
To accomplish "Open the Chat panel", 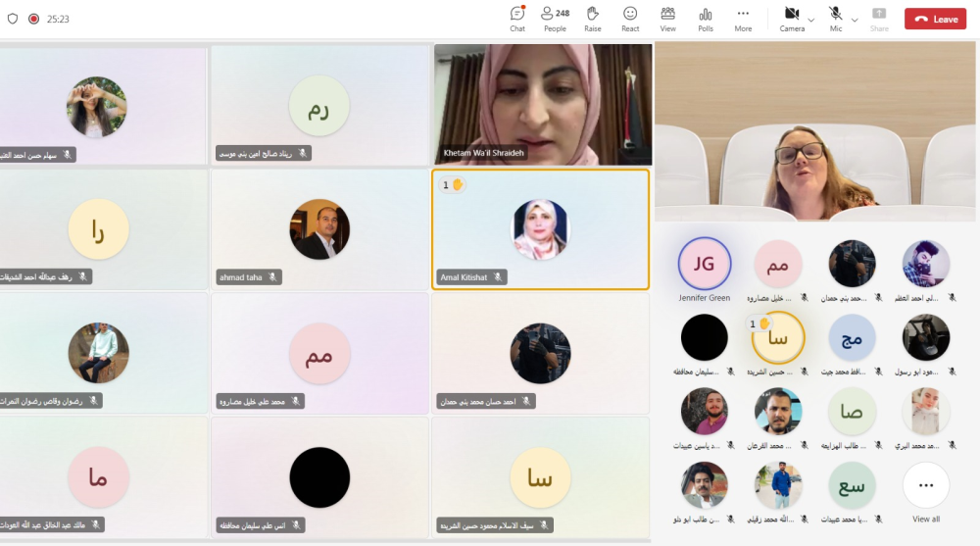I will pos(517,18).
